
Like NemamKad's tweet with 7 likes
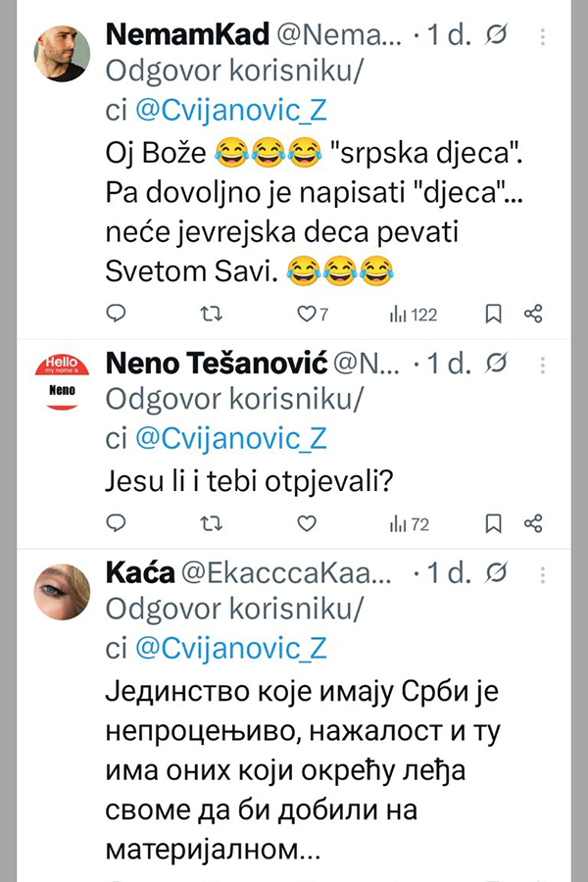point(306,314)
